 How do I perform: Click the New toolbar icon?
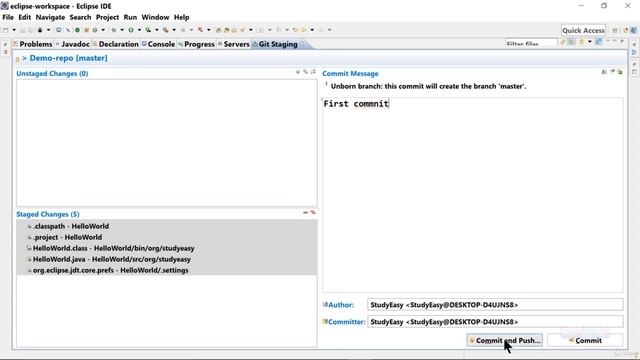point(5,30)
